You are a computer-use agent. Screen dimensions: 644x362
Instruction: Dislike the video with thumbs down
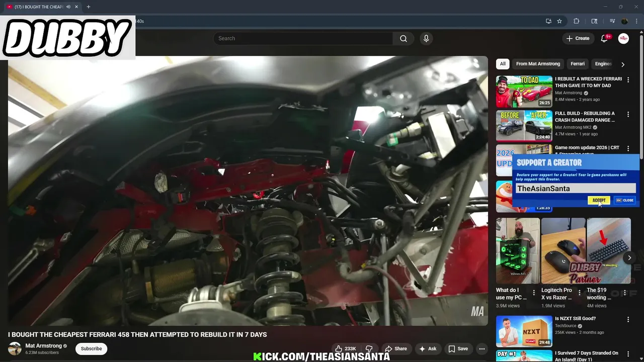pyautogui.click(x=369, y=349)
